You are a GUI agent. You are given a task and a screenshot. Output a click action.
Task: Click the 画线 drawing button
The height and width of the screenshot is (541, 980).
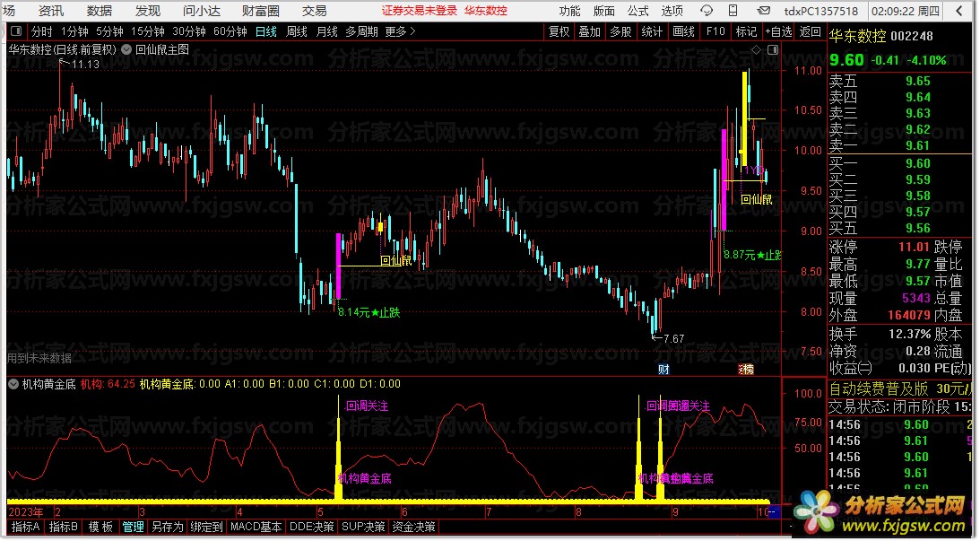[684, 31]
